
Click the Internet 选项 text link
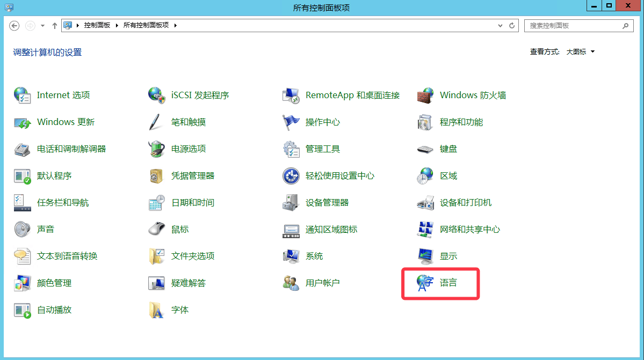[63, 95]
